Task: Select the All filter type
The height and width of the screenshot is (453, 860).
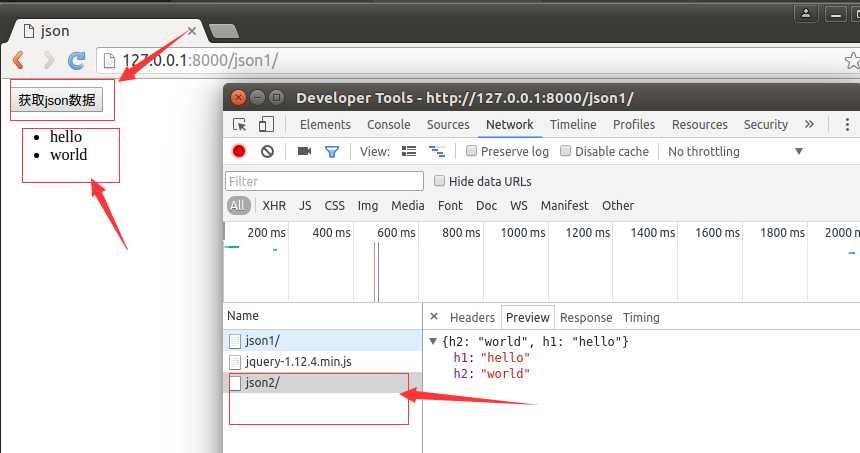Action: click(238, 206)
